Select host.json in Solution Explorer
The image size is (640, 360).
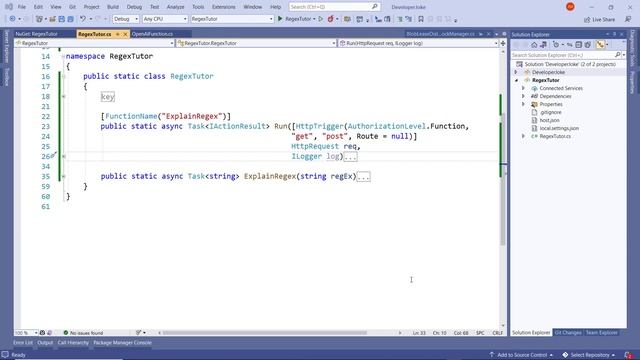[x=549, y=120]
